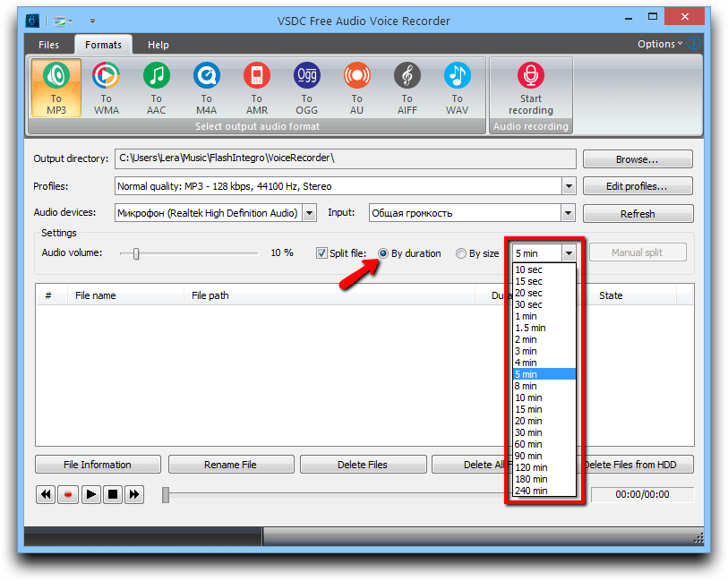Open quick access toolbar customize arrow
This screenshot has width=728, height=581.
pyautogui.click(x=93, y=21)
